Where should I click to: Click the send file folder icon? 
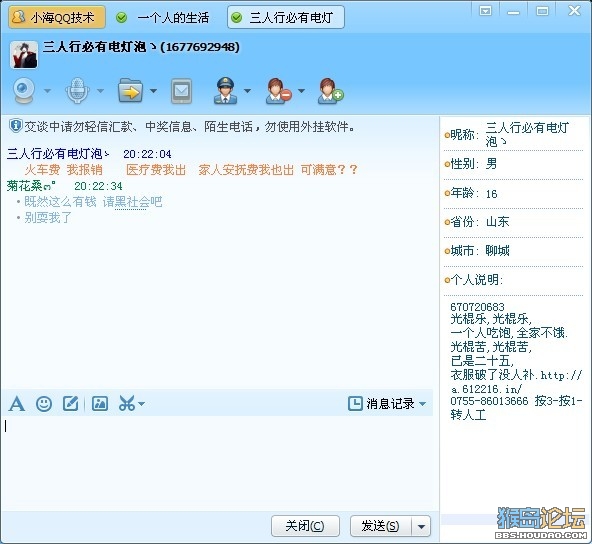[x=130, y=91]
